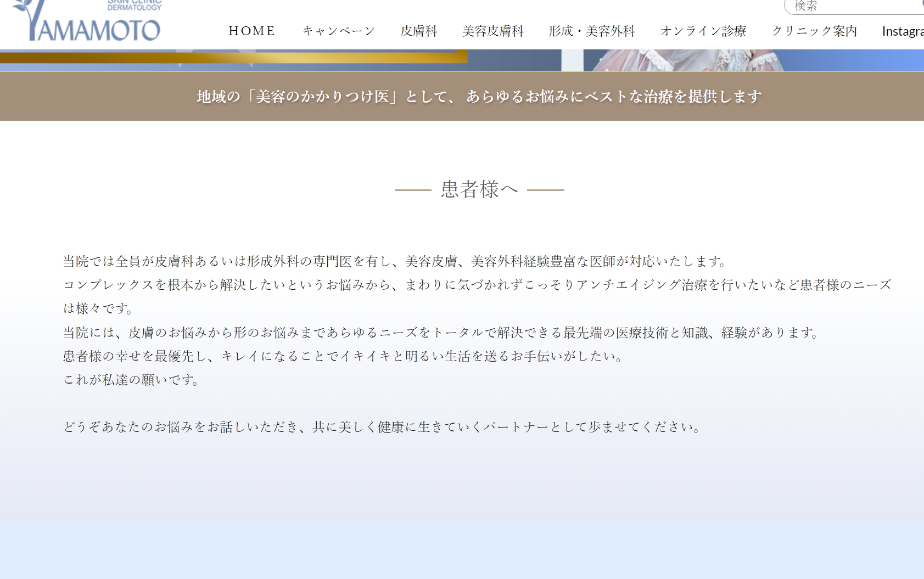Image resolution: width=924 pixels, height=579 pixels.
Task: Open the HOME menu item
Action: coord(252,31)
